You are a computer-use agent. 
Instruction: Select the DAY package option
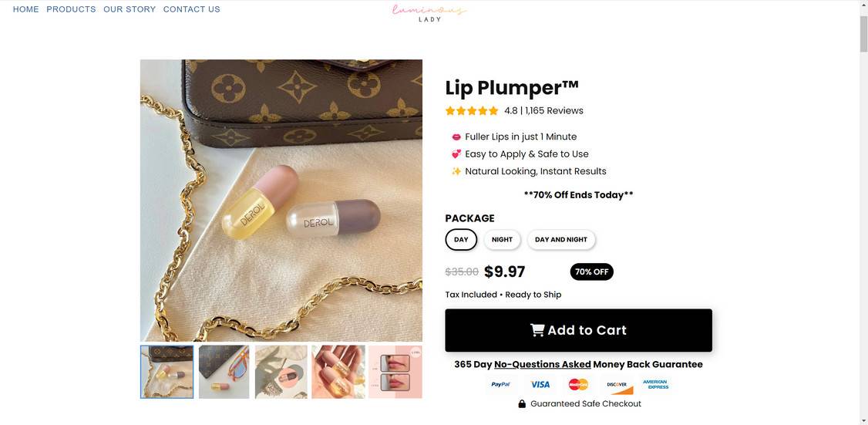[x=461, y=240]
